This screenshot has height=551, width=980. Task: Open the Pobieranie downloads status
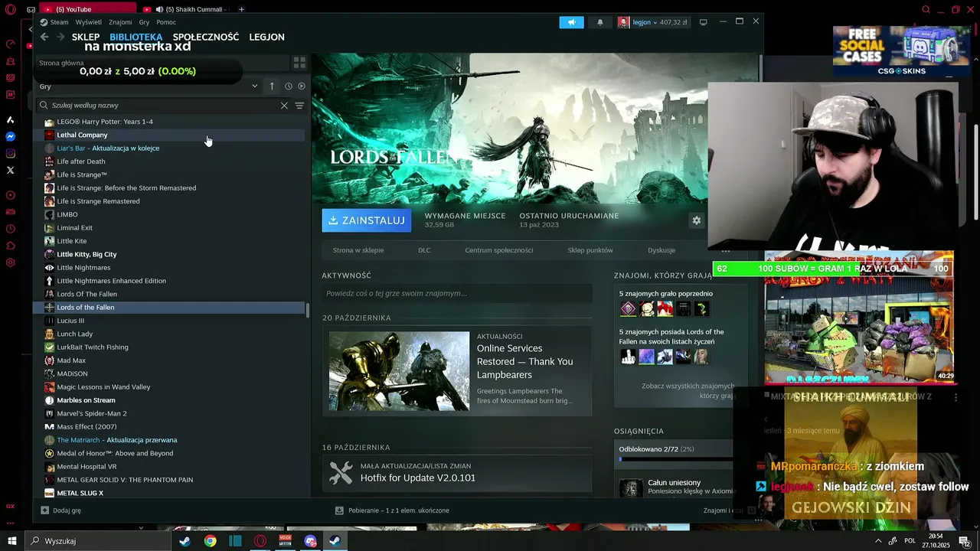tap(392, 510)
